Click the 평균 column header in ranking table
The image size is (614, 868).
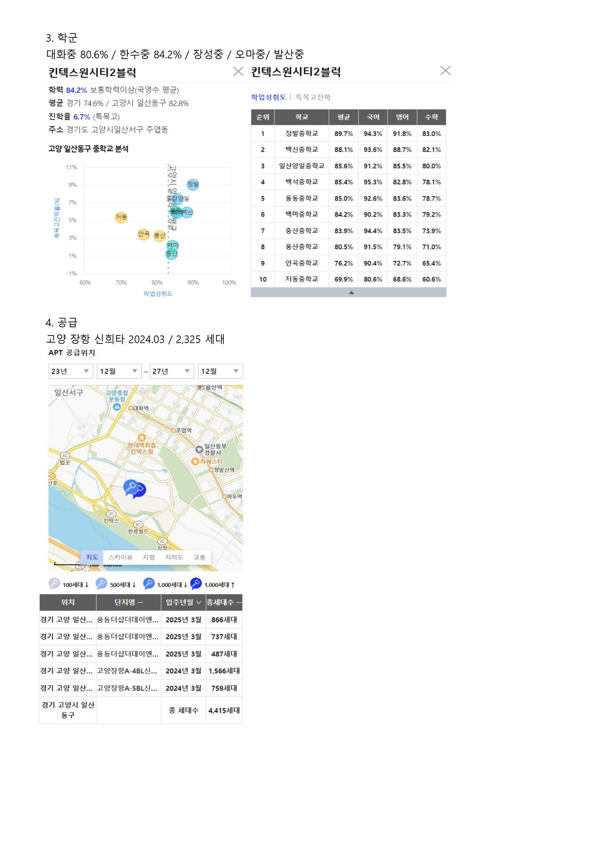[343, 117]
